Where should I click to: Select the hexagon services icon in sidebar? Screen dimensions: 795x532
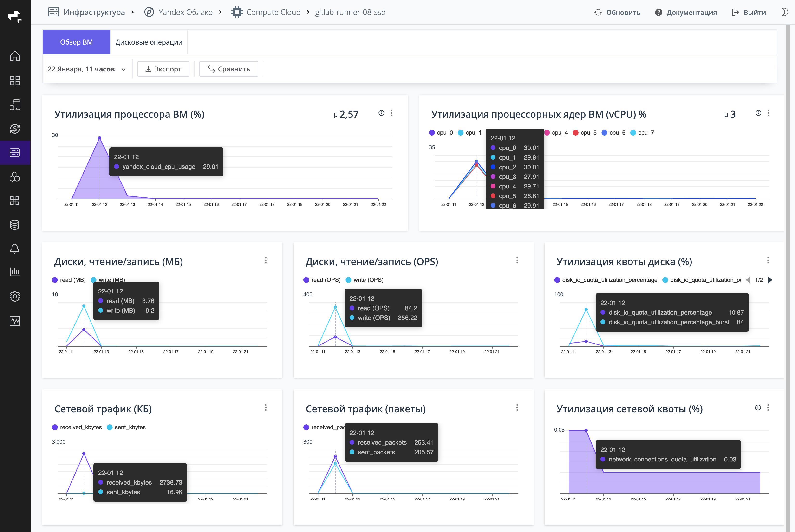pyautogui.click(x=15, y=177)
